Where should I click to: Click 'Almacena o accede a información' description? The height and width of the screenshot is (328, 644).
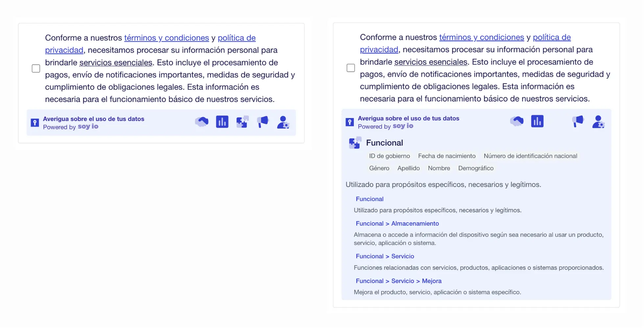(x=479, y=239)
